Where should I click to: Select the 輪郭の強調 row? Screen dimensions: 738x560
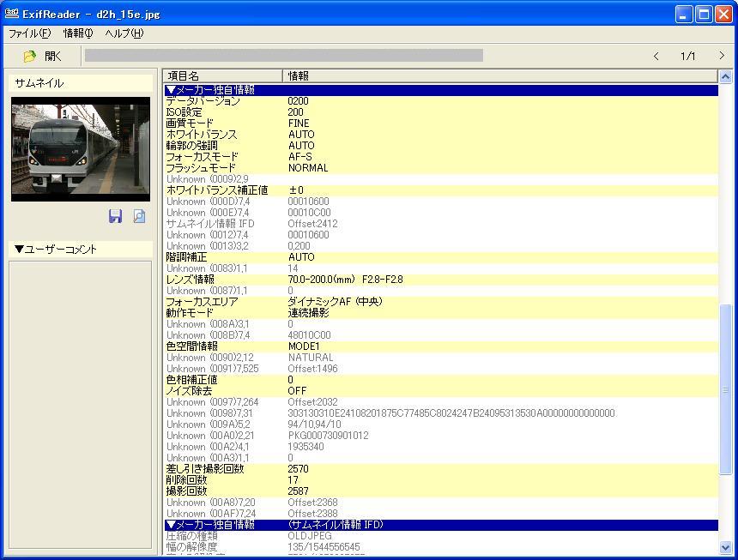[x=441, y=146]
